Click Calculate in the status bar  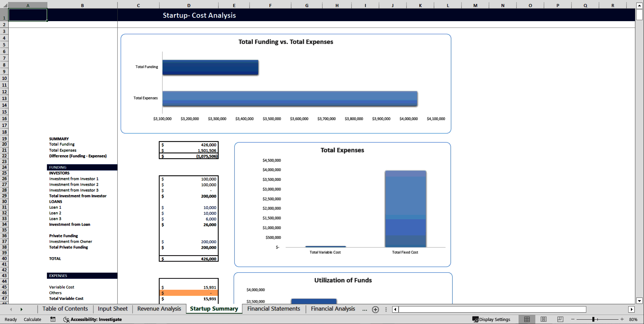pyautogui.click(x=33, y=319)
